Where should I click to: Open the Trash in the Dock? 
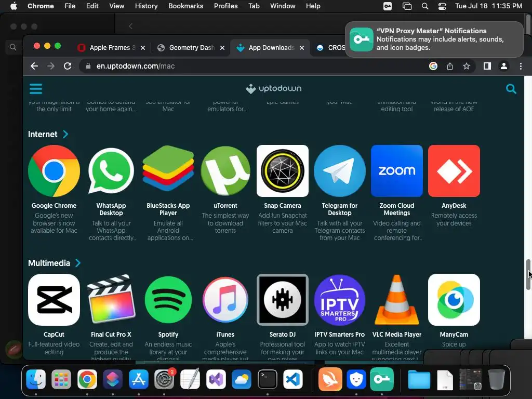coord(496,379)
